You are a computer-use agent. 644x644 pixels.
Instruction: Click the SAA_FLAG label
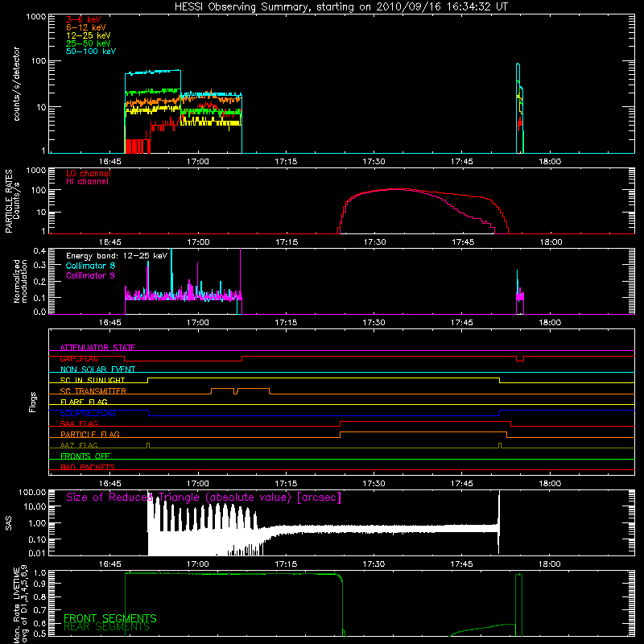pyautogui.click(x=79, y=423)
